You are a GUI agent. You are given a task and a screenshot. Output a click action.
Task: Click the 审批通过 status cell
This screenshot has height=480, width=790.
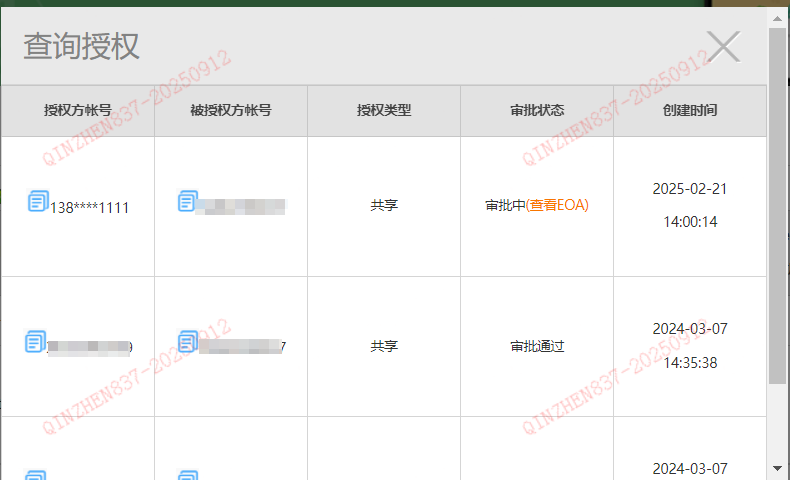pyautogui.click(x=537, y=346)
